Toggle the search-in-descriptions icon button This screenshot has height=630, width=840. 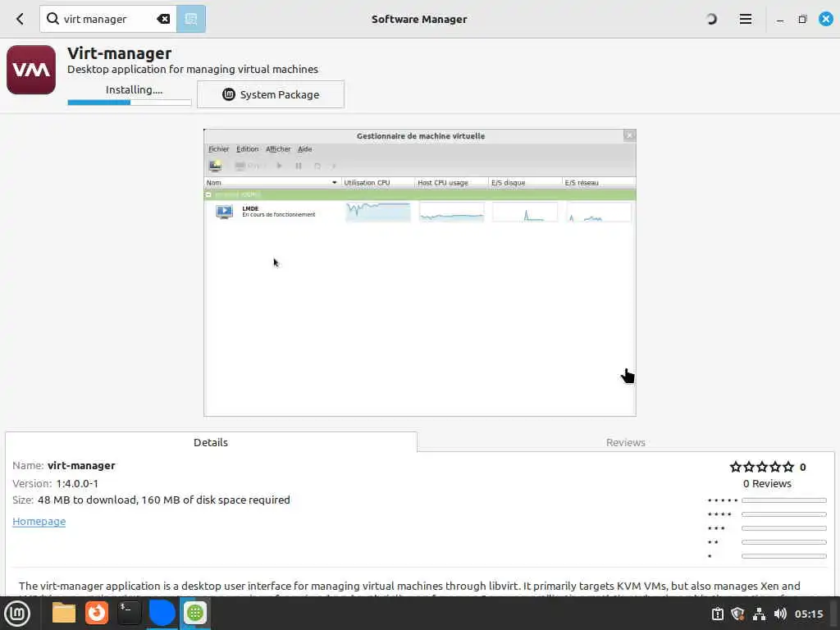coord(190,20)
